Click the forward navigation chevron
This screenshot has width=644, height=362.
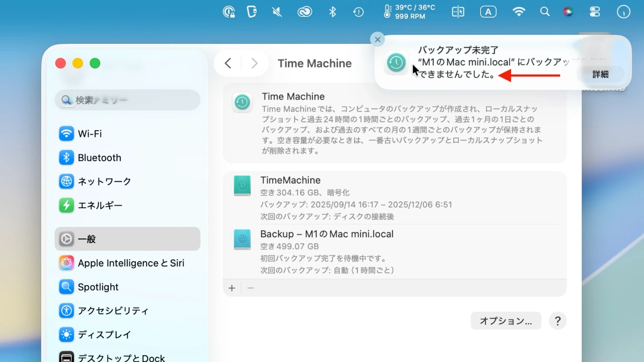click(254, 63)
